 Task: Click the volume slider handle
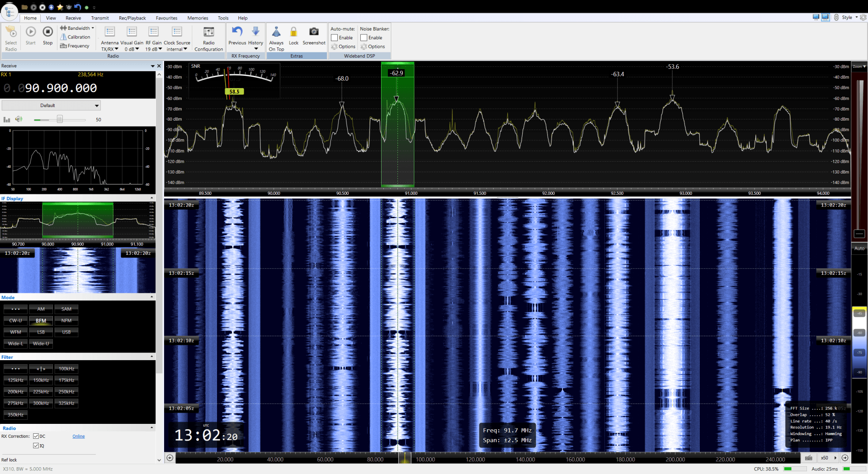(60, 119)
